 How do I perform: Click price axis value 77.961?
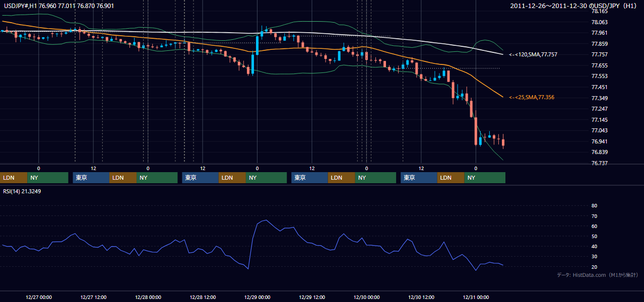(x=599, y=33)
